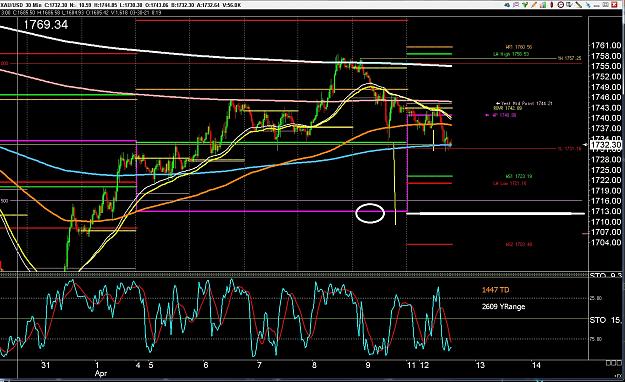Viewport: 625px width, 382px height.
Task: Click the 1713.00 price axis label
Action: tap(606, 211)
